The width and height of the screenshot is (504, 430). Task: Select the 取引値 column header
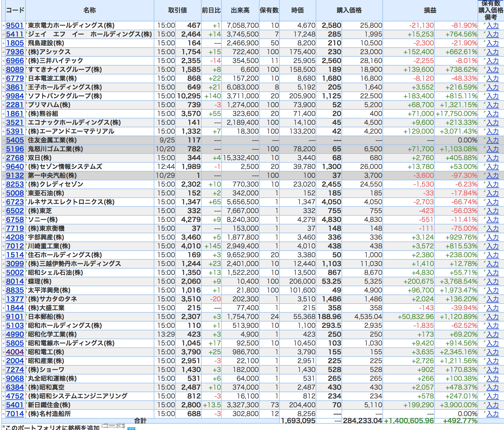tap(178, 10)
